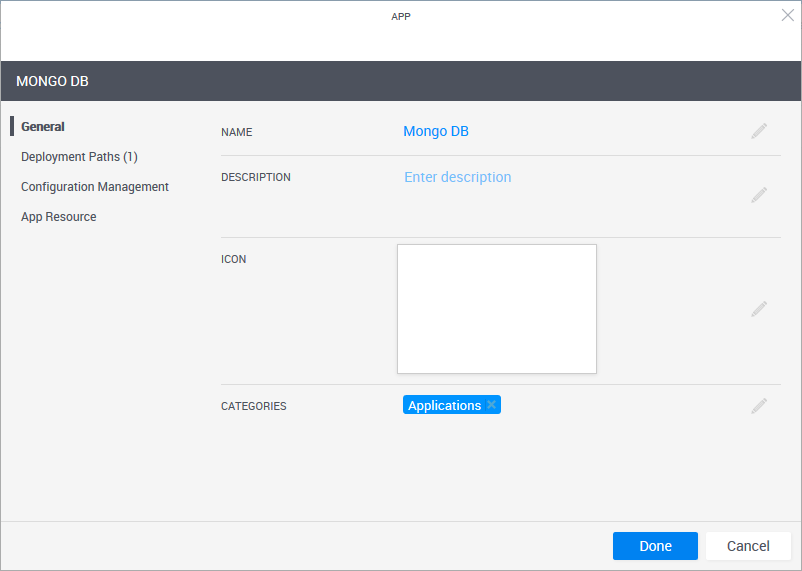The height and width of the screenshot is (571, 802).
Task: Click the edit pencil for the app icon
Action: click(x=759, y=309)
